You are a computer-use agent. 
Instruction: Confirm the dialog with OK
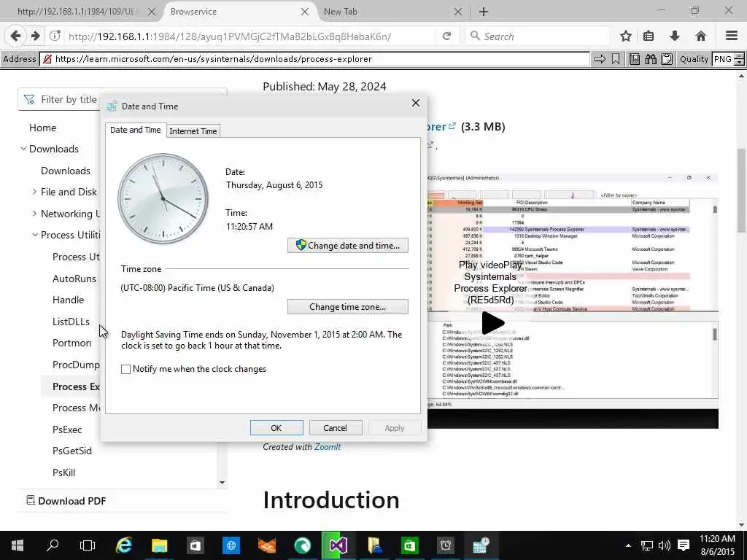click(x=276, y=427)
